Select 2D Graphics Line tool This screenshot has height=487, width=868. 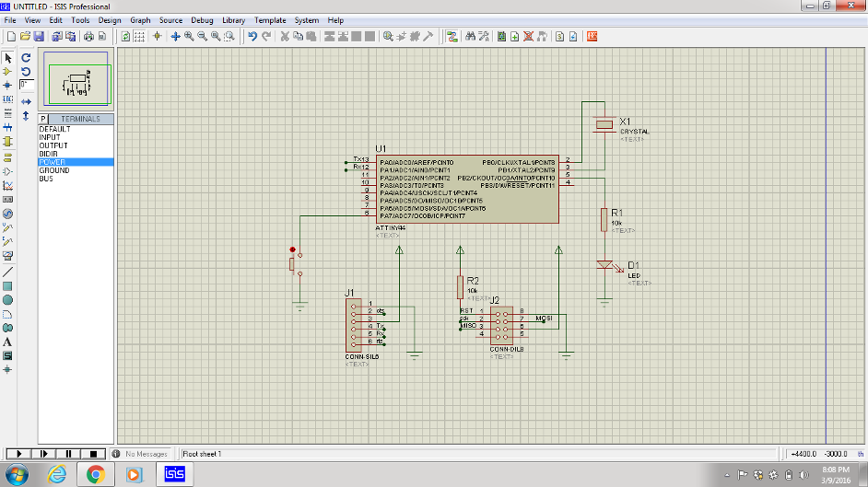7,272
